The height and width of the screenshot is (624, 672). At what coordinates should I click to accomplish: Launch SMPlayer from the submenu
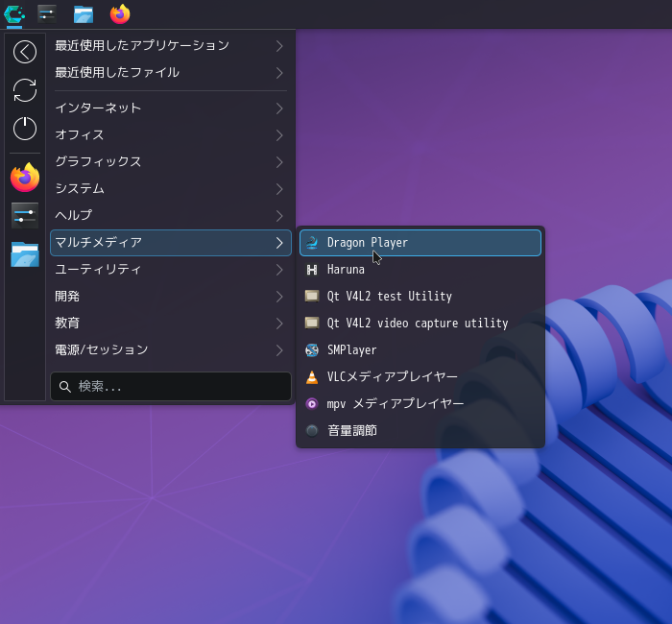coord(420,350)
